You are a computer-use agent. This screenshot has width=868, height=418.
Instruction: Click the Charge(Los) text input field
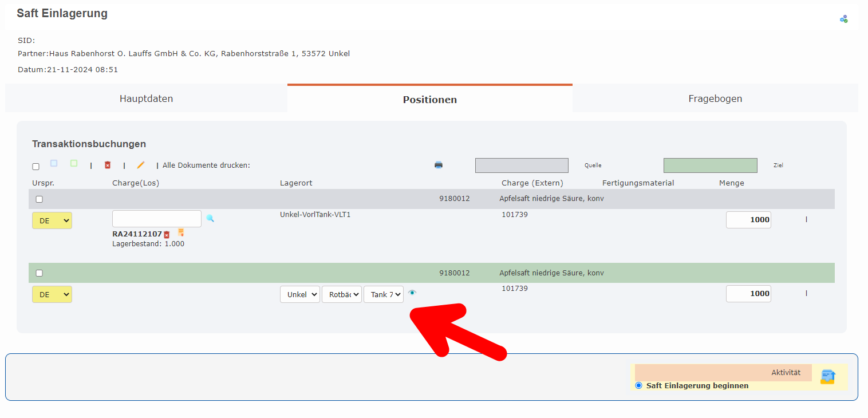click(x=157, y=219)
